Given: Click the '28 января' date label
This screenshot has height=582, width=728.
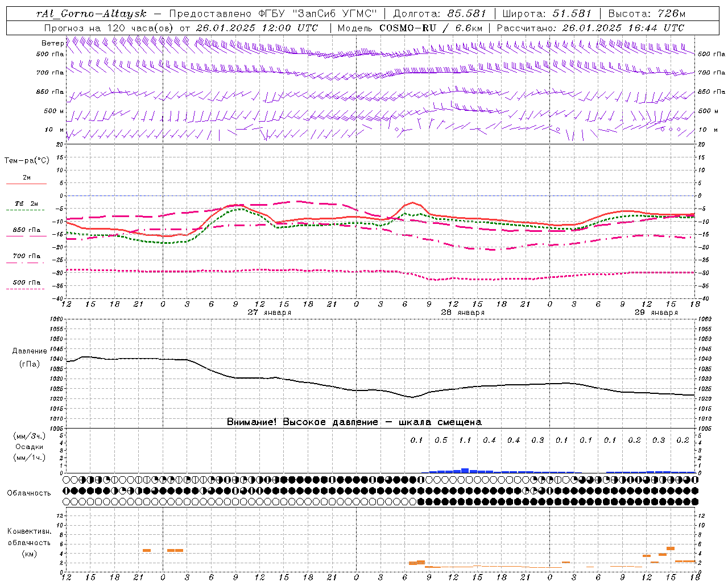Looking at the screenshot, I should pos(463,313).
